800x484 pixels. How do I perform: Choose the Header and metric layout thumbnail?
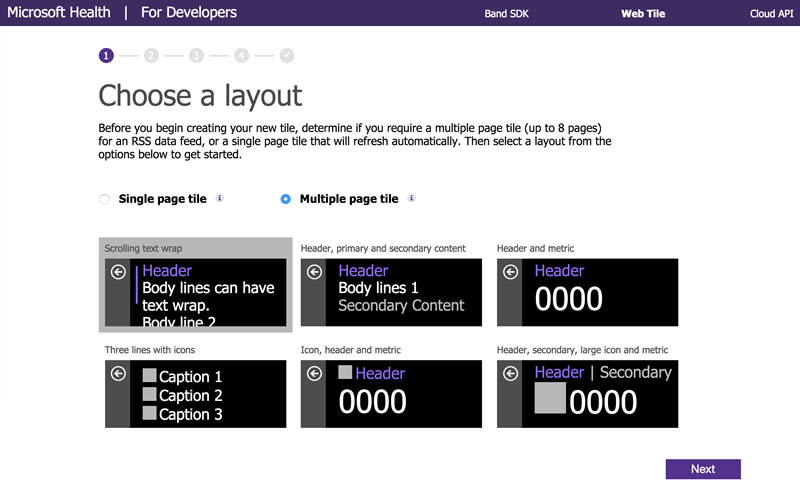[588, 292]
